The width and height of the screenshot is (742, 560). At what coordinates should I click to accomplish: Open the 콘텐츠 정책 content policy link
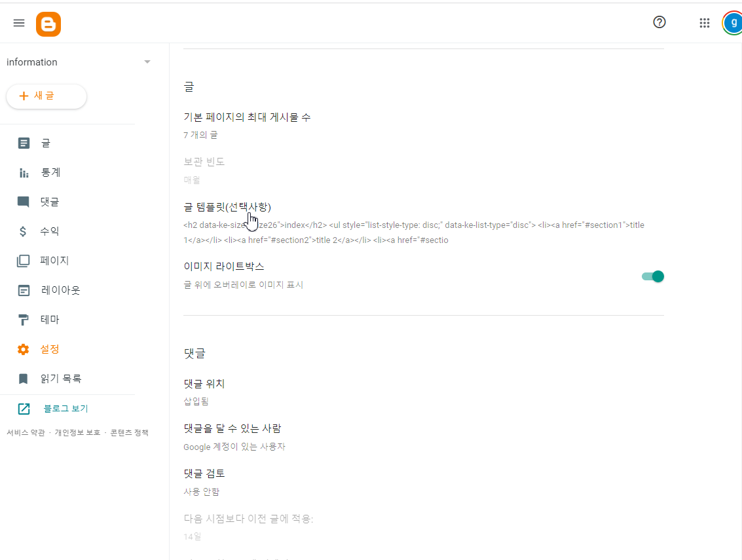(x=131, y=432)
